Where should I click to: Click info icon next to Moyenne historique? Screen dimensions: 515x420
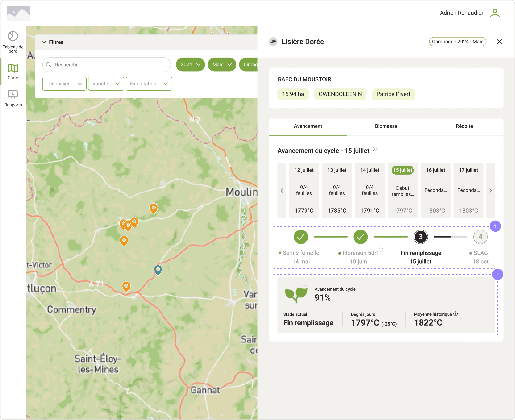coord(456,314)
